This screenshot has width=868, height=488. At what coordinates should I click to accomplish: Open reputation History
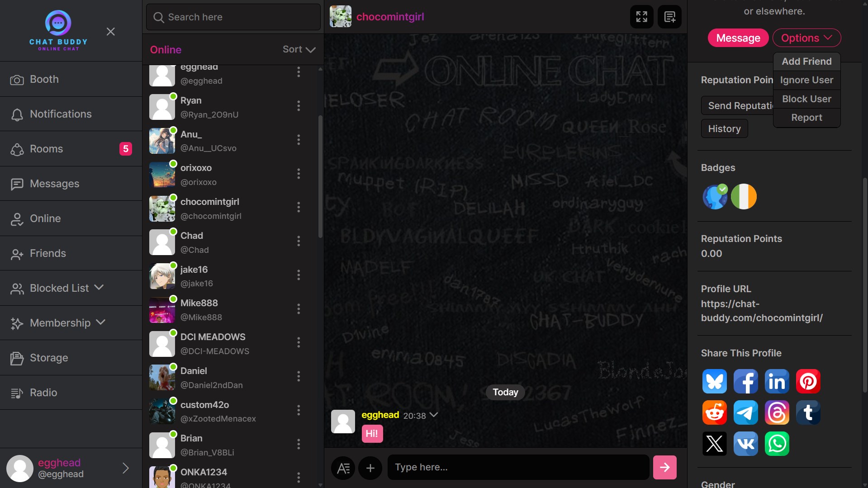coord(724,128)
